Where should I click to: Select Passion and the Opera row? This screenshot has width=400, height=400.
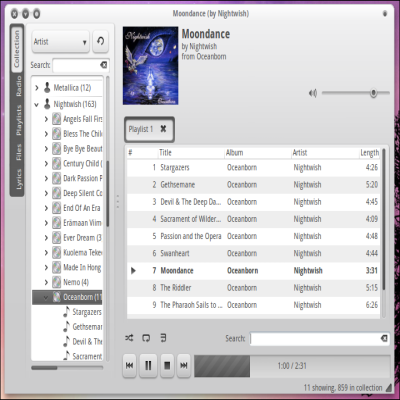[x=253, y=236]
